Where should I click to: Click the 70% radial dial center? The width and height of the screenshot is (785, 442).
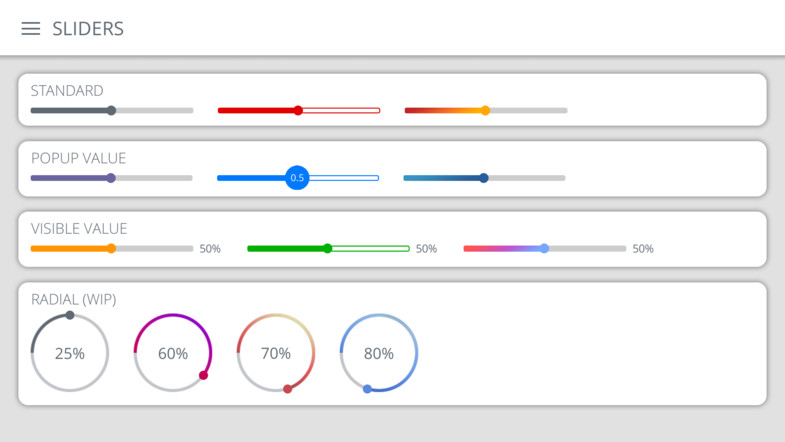[276, 353]
